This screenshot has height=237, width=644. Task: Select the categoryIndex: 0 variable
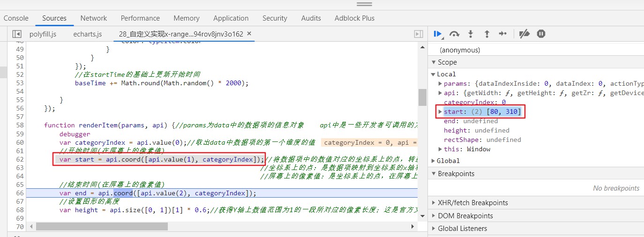tap(475, 102)
